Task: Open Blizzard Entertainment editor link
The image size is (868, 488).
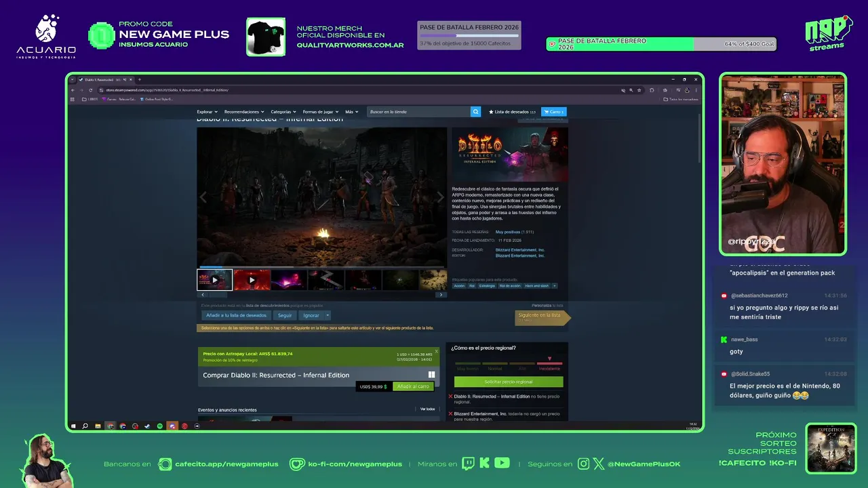Action: [x=520, y=256]
